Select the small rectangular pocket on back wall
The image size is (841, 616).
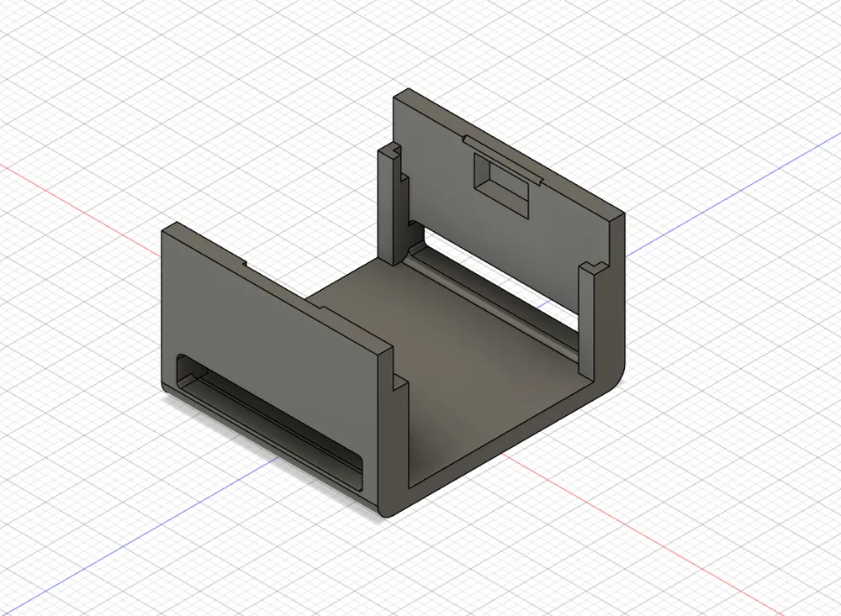[x=501, y=184]
